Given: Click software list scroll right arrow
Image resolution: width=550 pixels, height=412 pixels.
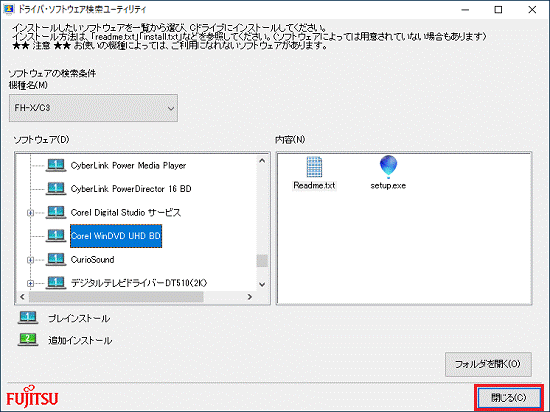Looking at the screenshot, I should click(250, 297).
